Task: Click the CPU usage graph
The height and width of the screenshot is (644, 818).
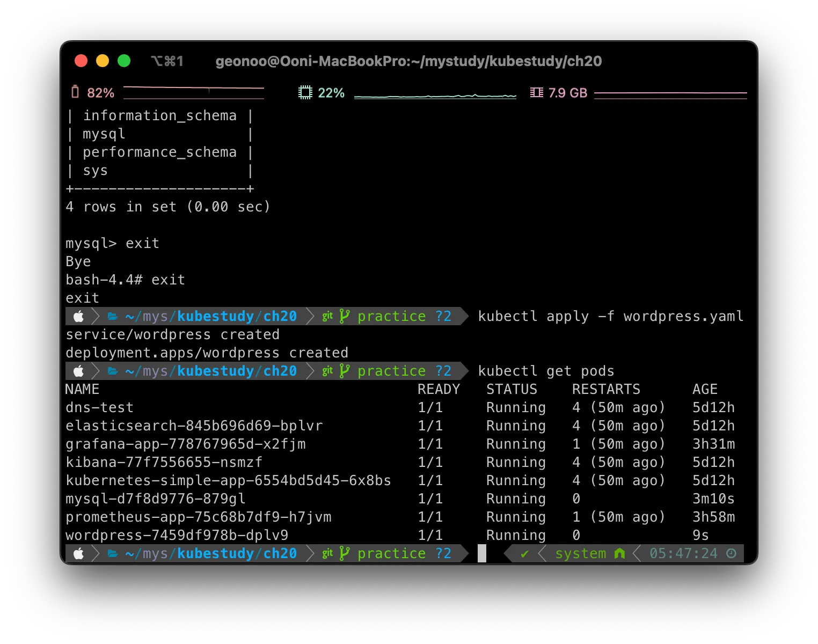Action: (435, 96)
